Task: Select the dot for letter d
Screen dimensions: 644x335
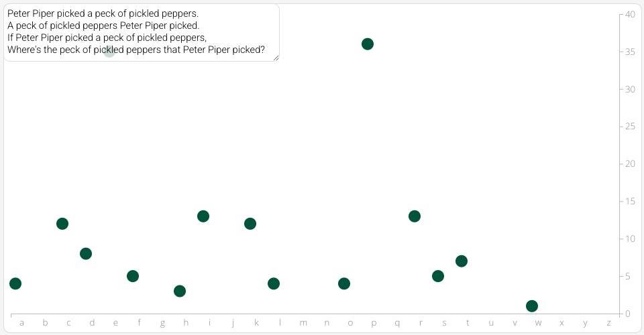Action: point(86,253)
